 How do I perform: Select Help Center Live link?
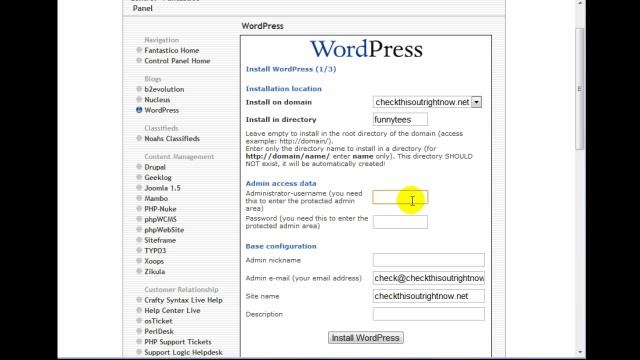(x=172, y=311)
